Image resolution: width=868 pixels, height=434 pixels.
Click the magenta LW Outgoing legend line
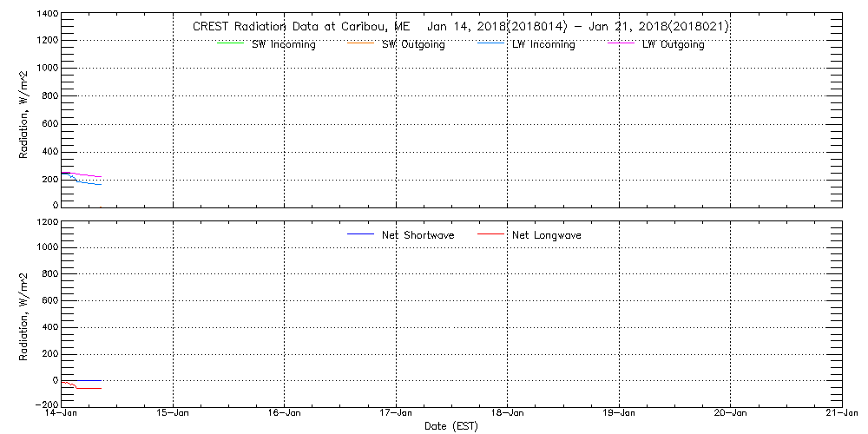tap(621, 43)
